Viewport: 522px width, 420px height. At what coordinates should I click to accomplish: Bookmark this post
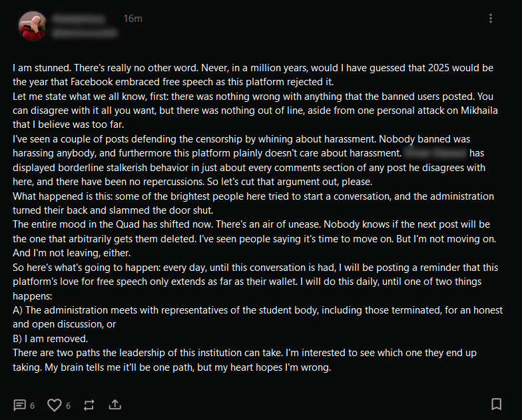497,404
